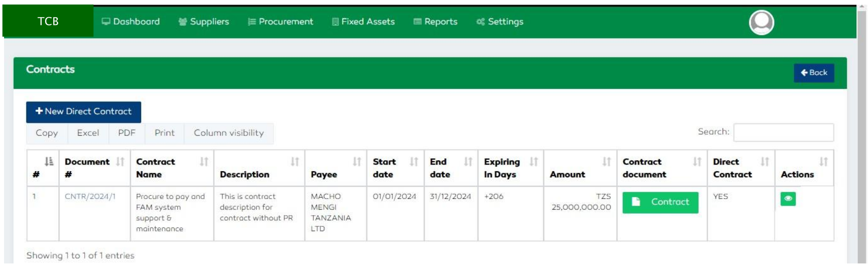
Task: Open the Settings menu
Action: point(500,21)
